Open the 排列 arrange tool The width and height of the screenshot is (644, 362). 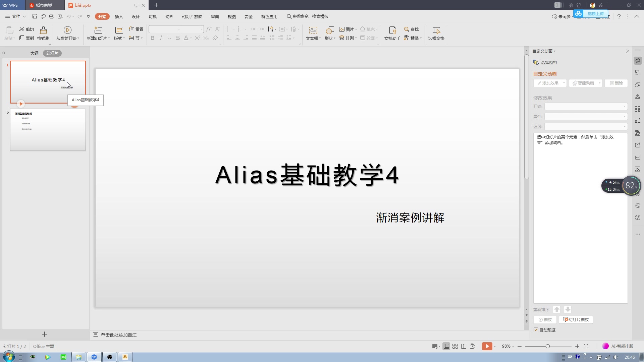[348, 38]
